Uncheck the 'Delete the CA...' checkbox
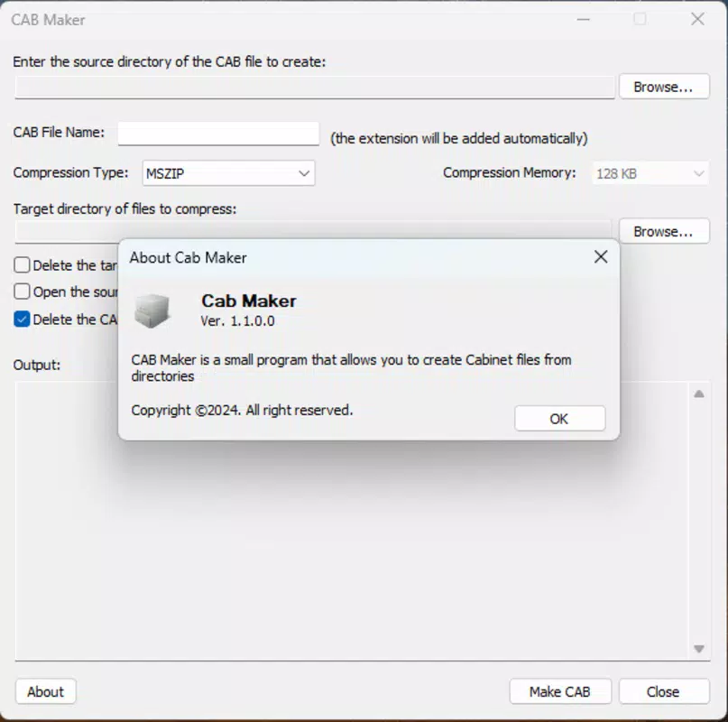Image resolution: width=728 pixels, height=722 pixels. [x=22, y=319]
